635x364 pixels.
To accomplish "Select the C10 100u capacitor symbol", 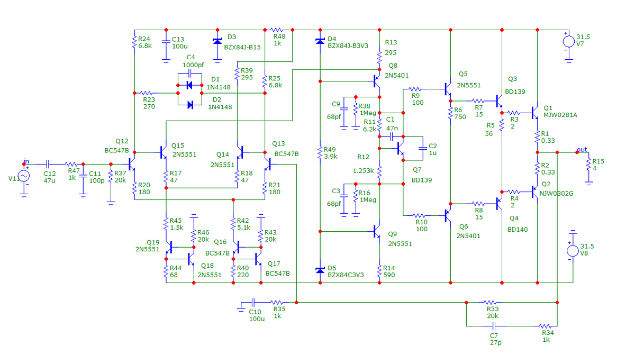I will [253, 303].
